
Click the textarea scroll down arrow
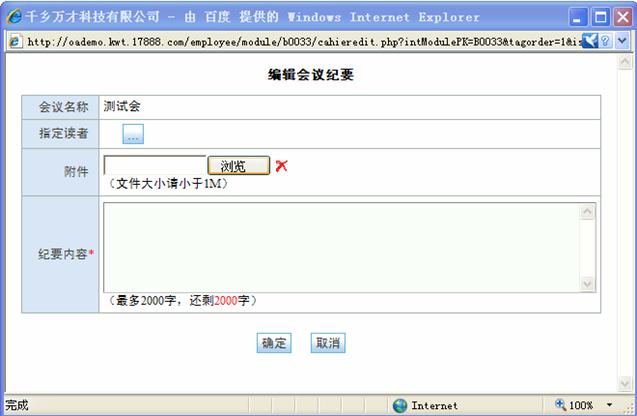pos(588,284)
